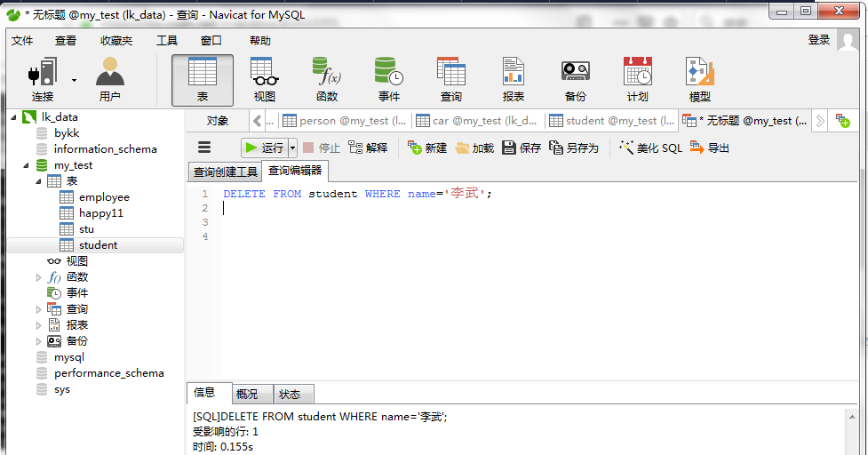The width and height of the screenshot is (868, 455).
Task: Collapse the lk_data connection node
Action: (x=13, y=117)
